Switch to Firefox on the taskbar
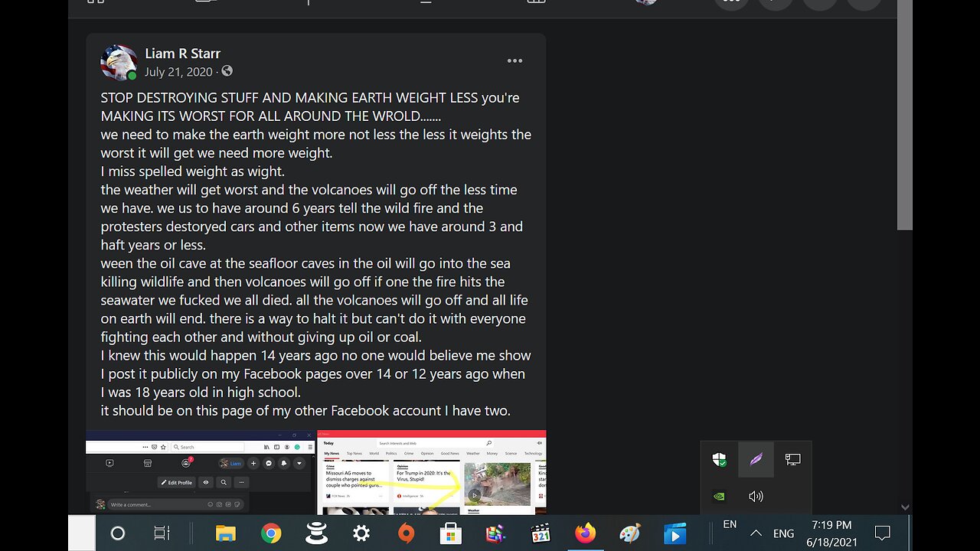The image size is (980, 551). pyautogui.click(x=586, y=533)
